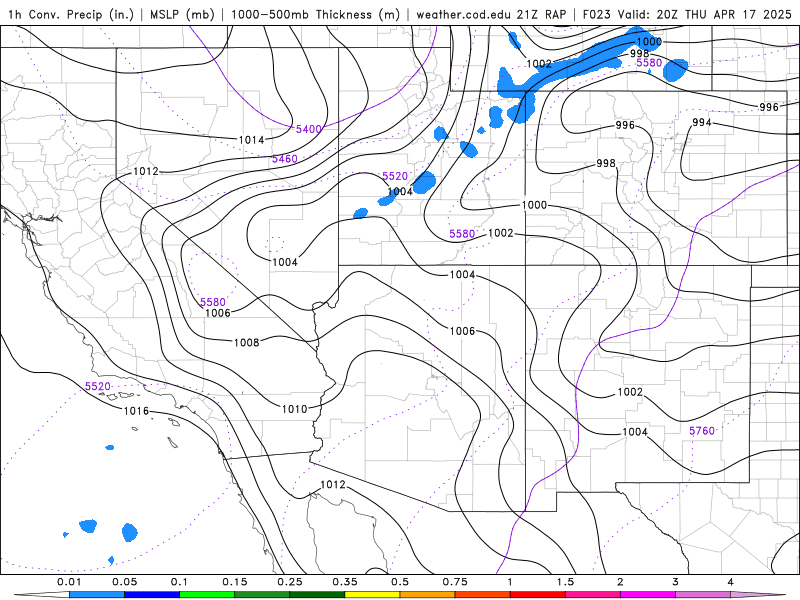
Task: Click the magenta 2–3 legend segment
Action: [x=648, y=595]
